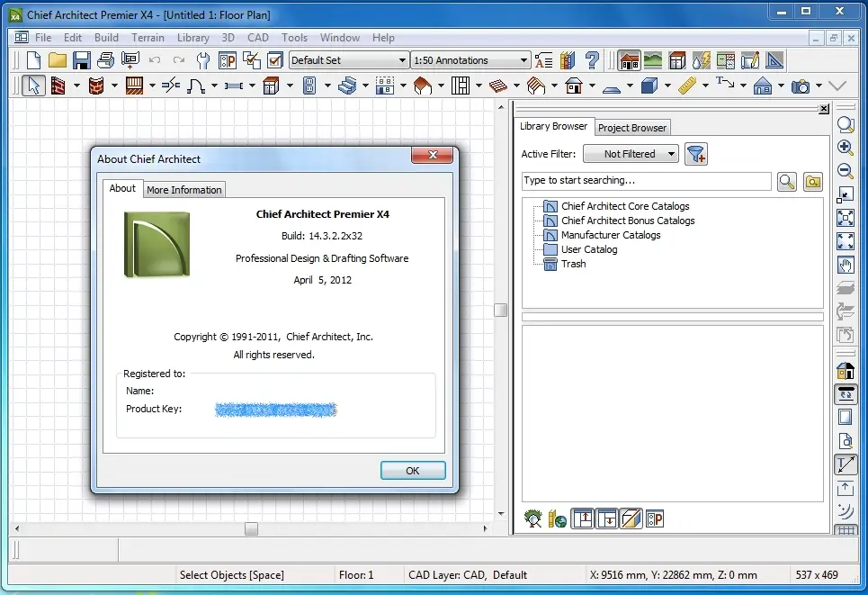Expand the Cabinet tools dropdown arrow
The height and width of the screenshot is (595, 868).
tap(290, 86)
